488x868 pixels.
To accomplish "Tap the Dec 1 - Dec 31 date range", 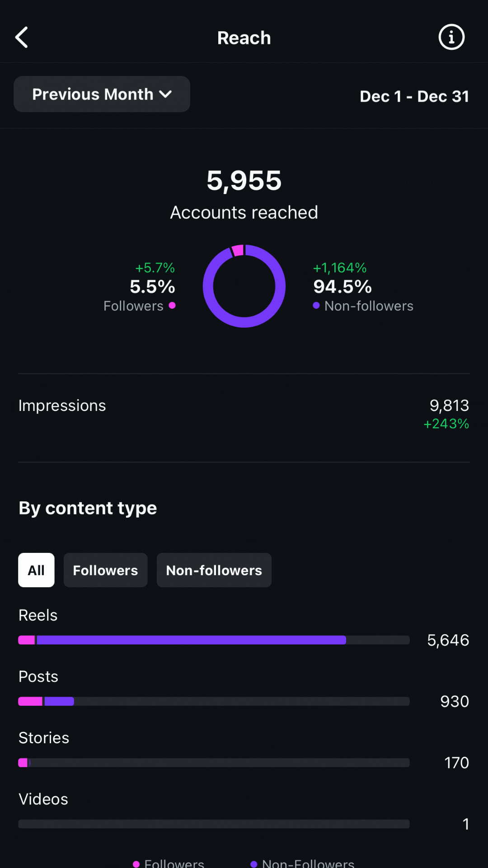I will click(414, 96).
